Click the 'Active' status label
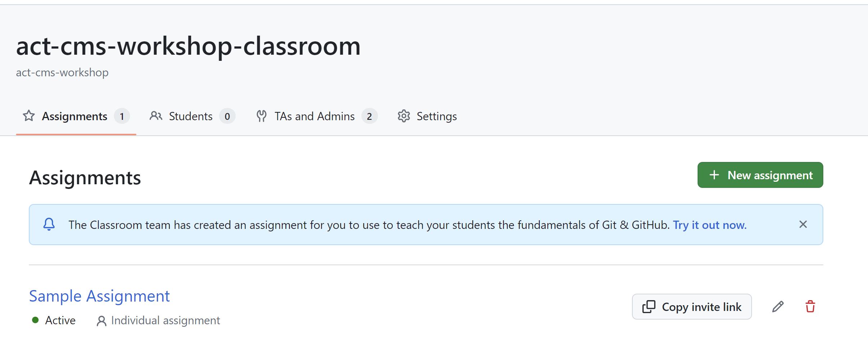The image size is (868, 357). point(61,320)
